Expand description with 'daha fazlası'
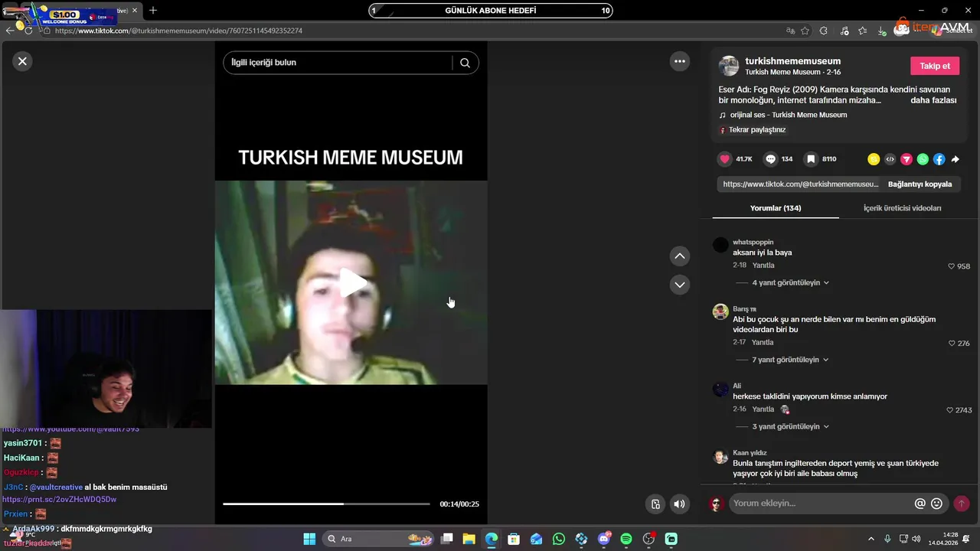 [933, 100]
